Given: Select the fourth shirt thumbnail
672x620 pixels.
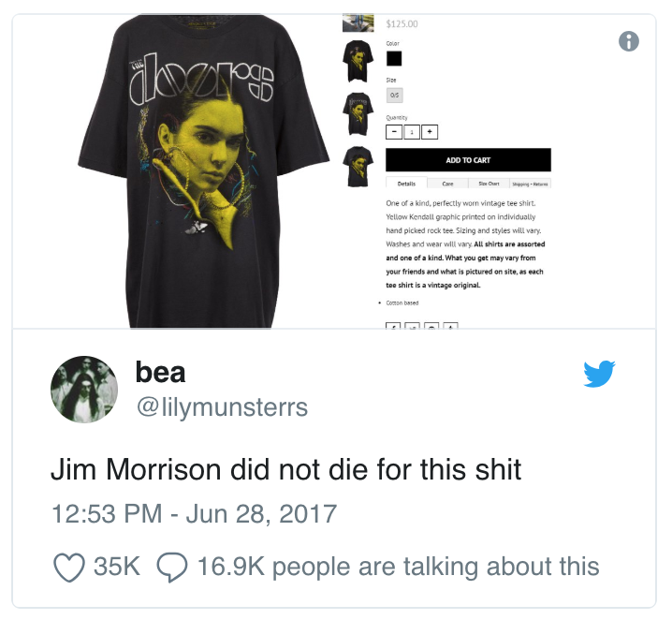Looking at the screenshot, I should point(358,167).
